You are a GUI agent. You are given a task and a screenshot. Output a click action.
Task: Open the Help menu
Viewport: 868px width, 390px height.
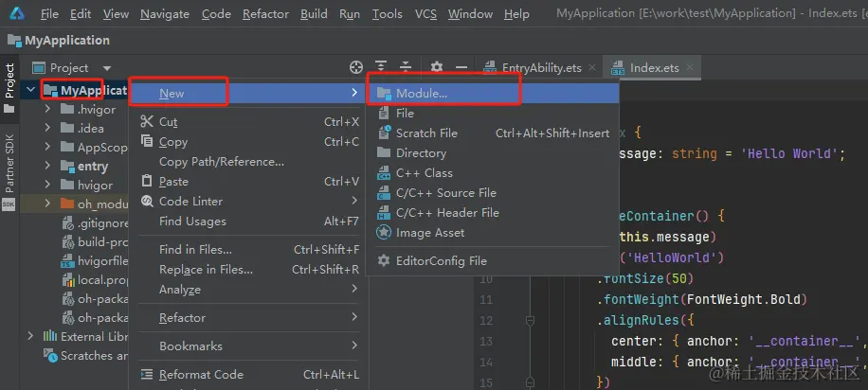[516, 14]
